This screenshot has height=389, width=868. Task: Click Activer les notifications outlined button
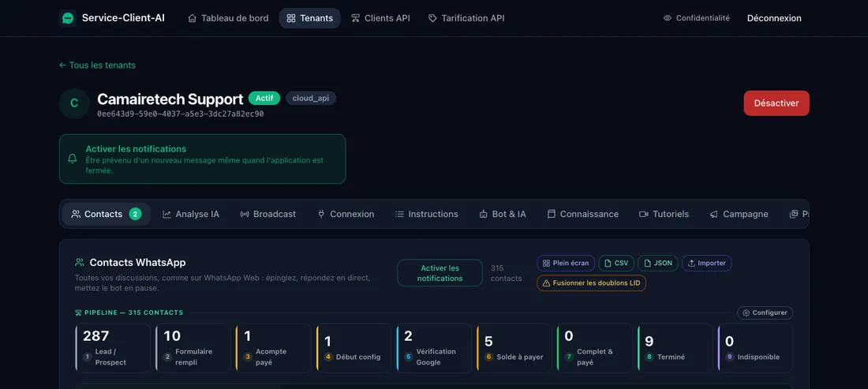click(440, 273)
